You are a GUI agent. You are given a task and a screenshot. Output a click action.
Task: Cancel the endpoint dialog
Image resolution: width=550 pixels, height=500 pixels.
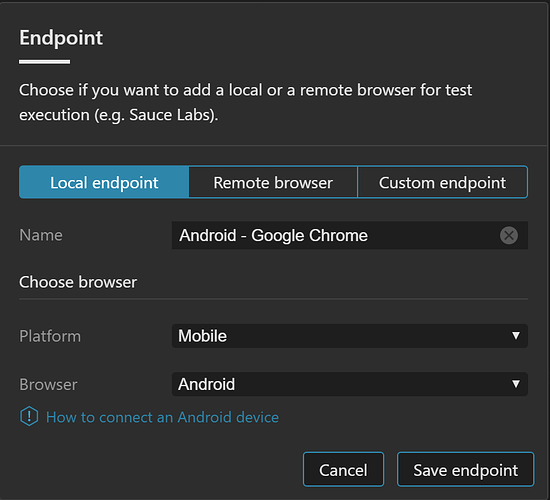pyautogui.click(x=343, y=469)
